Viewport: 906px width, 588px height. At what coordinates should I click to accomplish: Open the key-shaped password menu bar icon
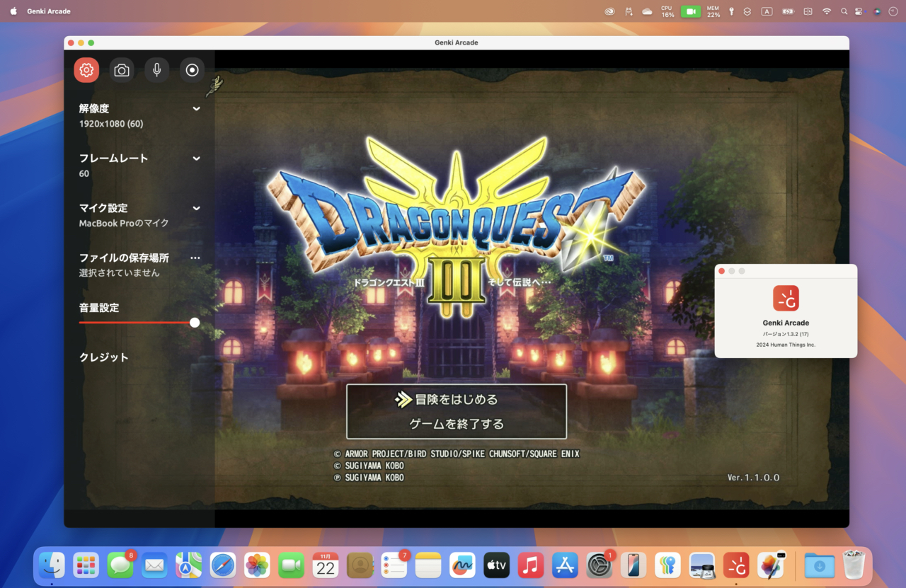tap(731, 11)
